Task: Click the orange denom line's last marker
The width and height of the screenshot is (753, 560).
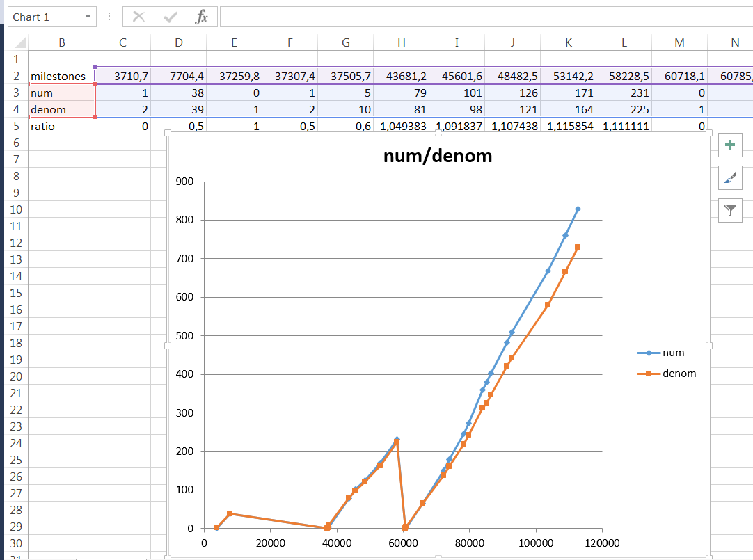Action: (x=578, y=247)
